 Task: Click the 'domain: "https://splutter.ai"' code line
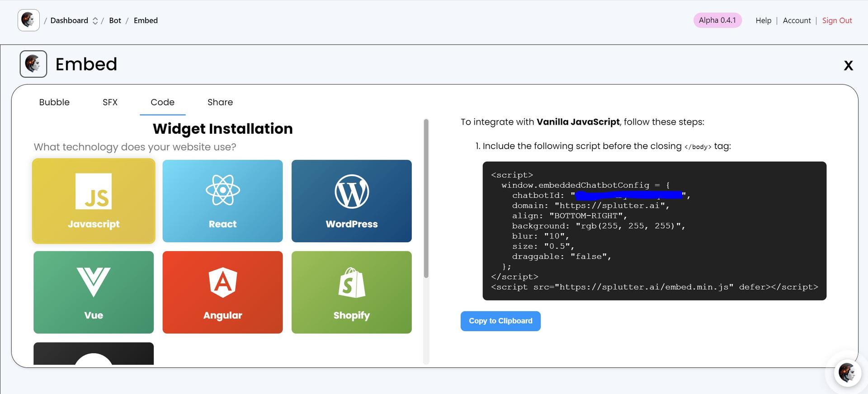point(590,206)
